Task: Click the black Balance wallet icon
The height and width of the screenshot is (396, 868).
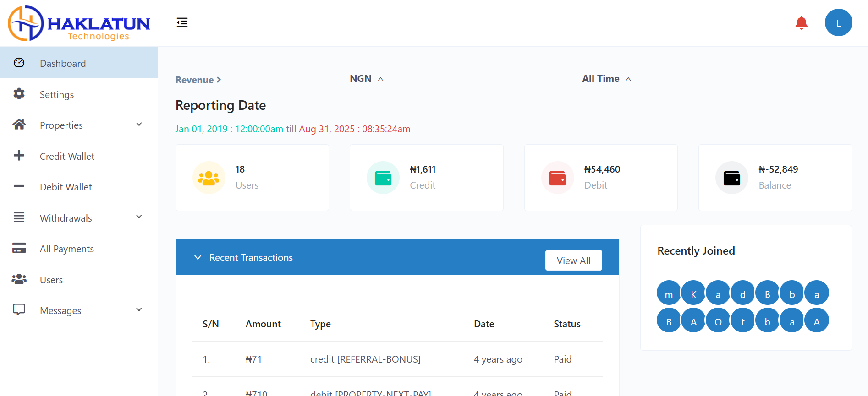Action: (731, 178)
